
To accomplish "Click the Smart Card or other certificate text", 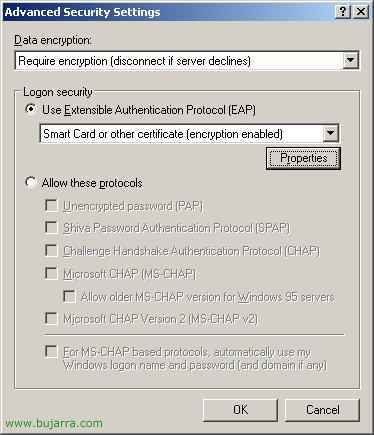I will tap(163, 134).
